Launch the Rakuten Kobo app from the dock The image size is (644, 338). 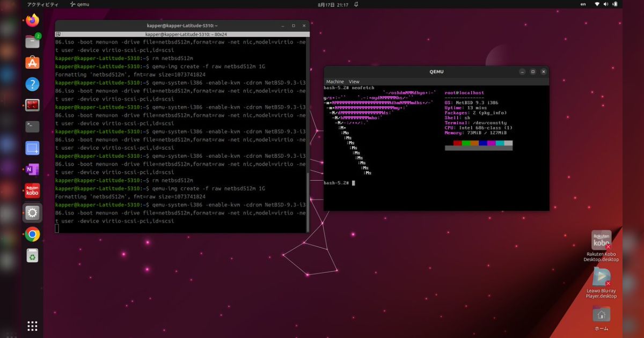click(x=32, y=191)
